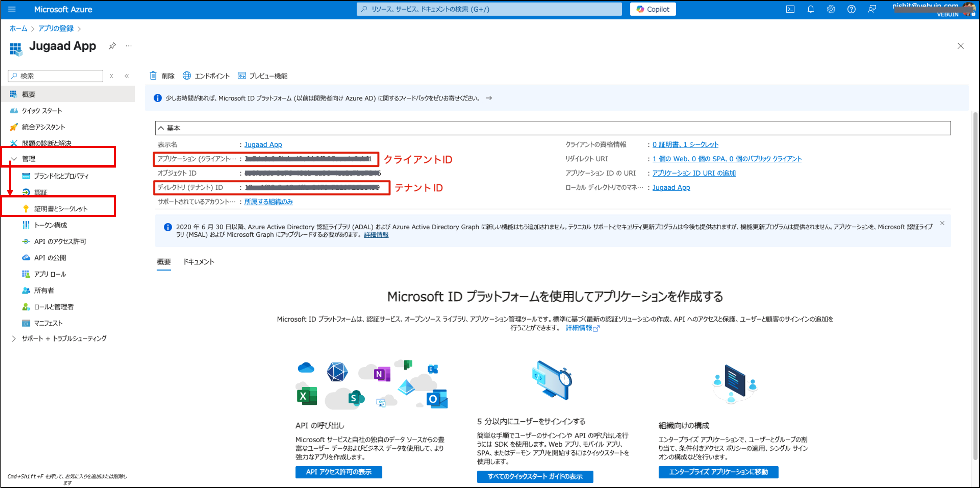Open the more options ellipsis next to Jugaad App
The width and height of the screenshot is (980, 488).
pyautogui.click(x=129, y=46)
